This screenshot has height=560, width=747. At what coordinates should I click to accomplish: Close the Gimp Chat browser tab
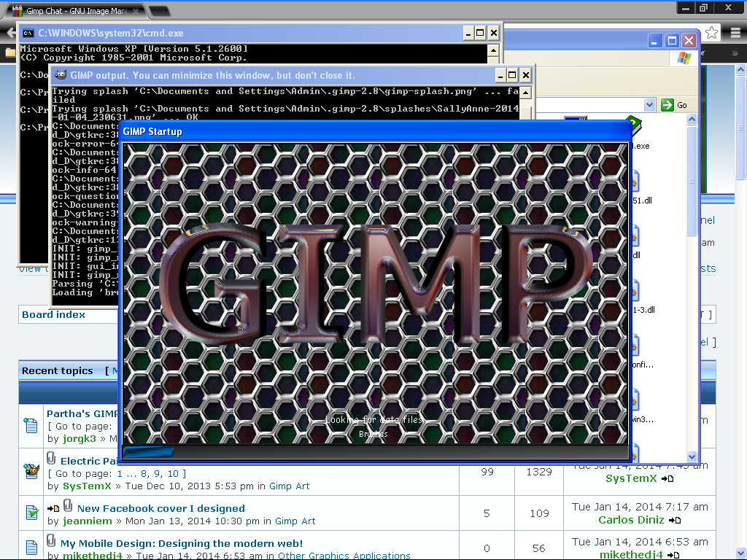coord(136,10)
